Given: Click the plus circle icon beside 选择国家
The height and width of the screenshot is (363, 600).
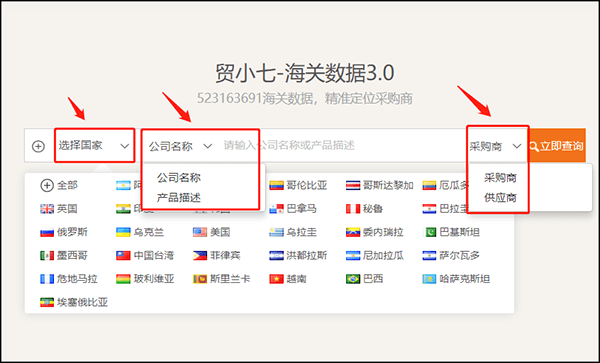Looking at the screenshot, I should pyautogui.click(x=38, y=146).
